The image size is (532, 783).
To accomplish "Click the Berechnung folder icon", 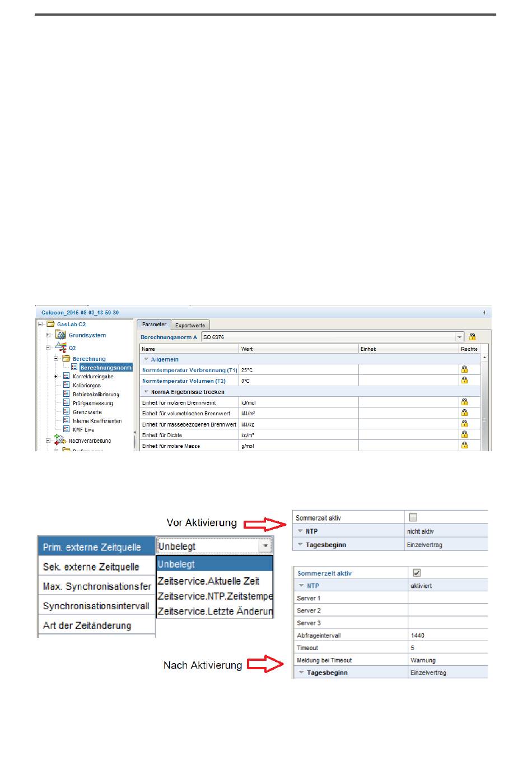I will (66, 359).
